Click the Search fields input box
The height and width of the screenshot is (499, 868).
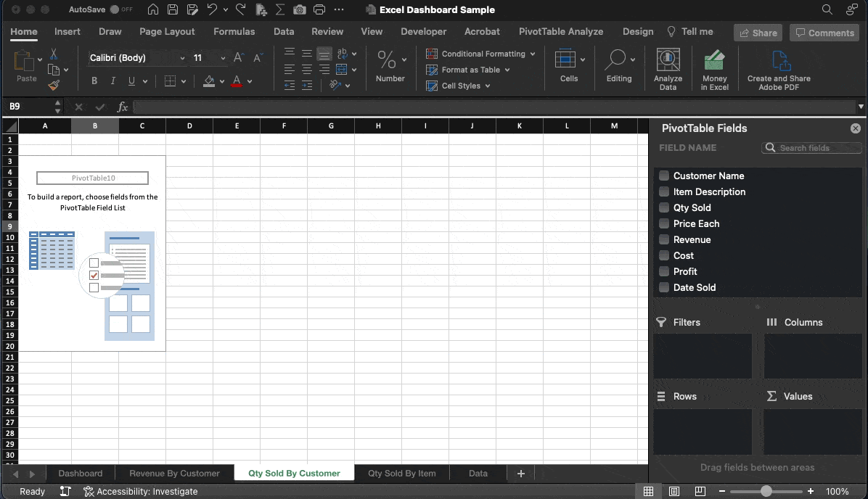[813, 147]
